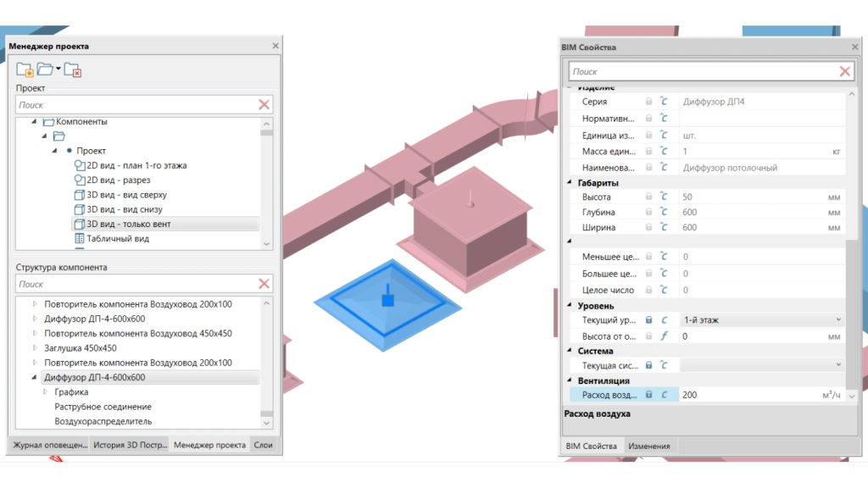Switch to the Слои tab
The height and width of the screenshot is (488, 868).
(x=264, y=445)
